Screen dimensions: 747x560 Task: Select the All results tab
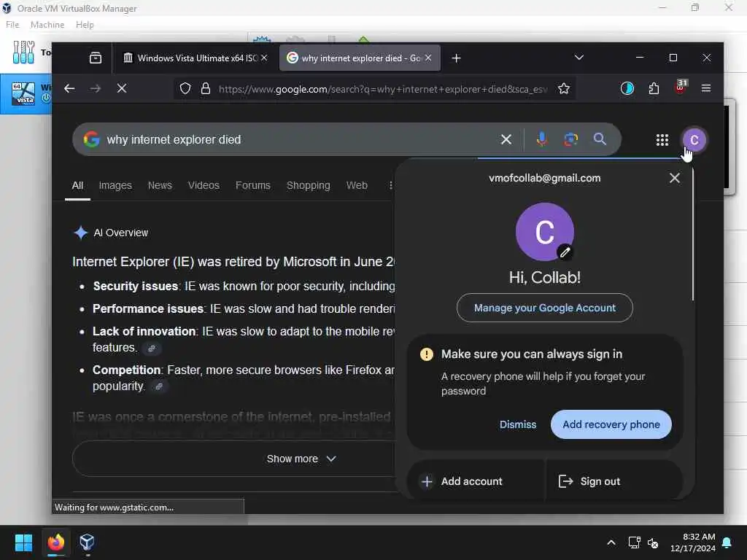click(77, 186)
